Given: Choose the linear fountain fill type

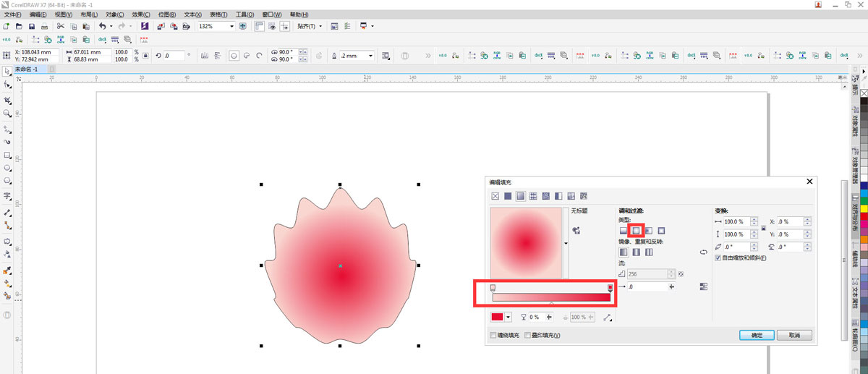Looking at the screenshot, I should [623, 230].
